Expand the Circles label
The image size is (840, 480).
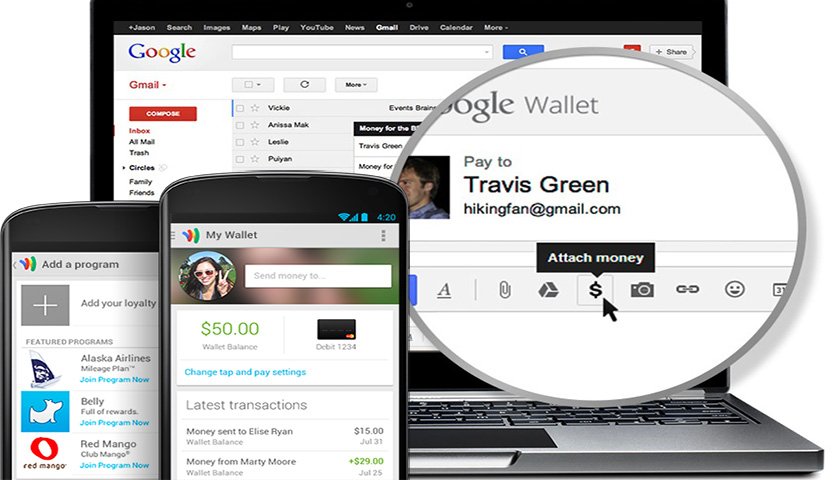(124, 168)
